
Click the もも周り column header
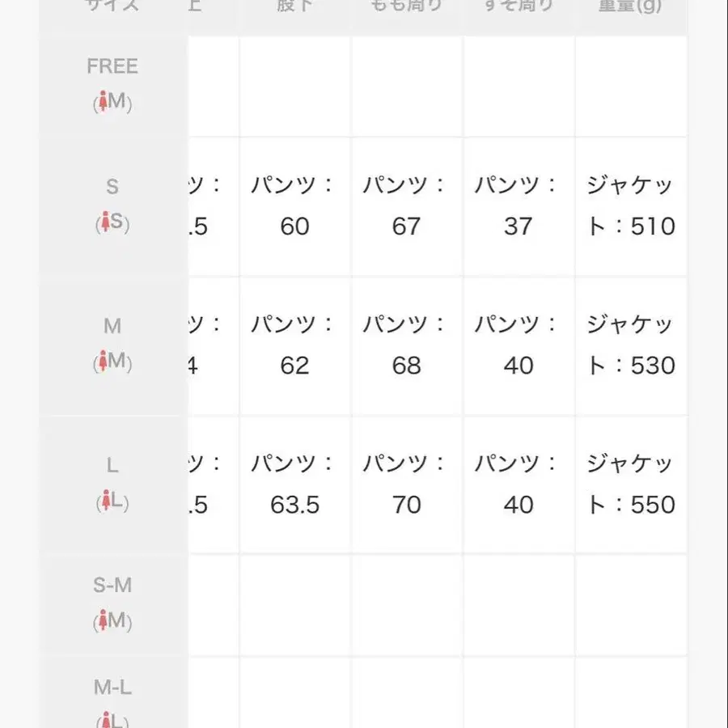click(406, 6)
